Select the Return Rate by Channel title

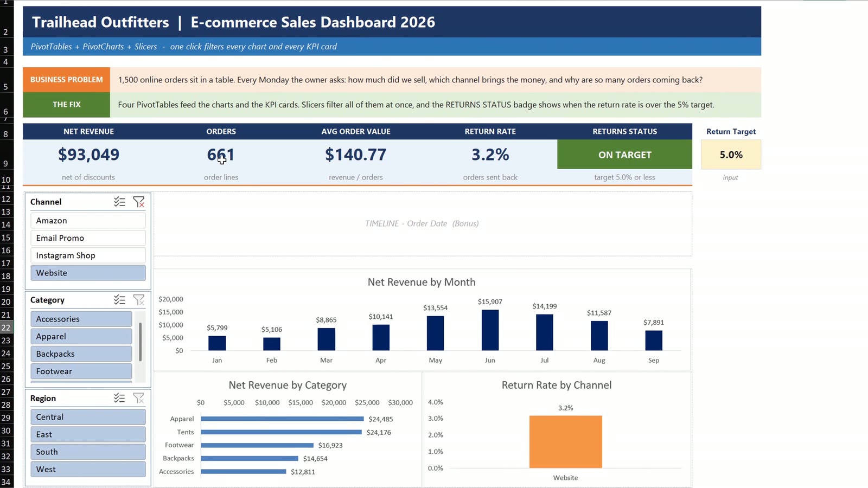(557, 385)
